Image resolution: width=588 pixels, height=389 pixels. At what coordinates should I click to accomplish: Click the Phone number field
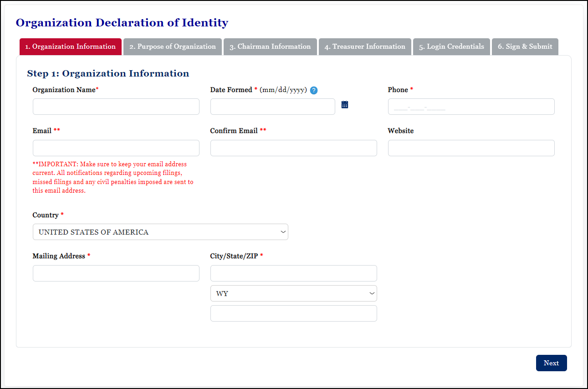471,106
